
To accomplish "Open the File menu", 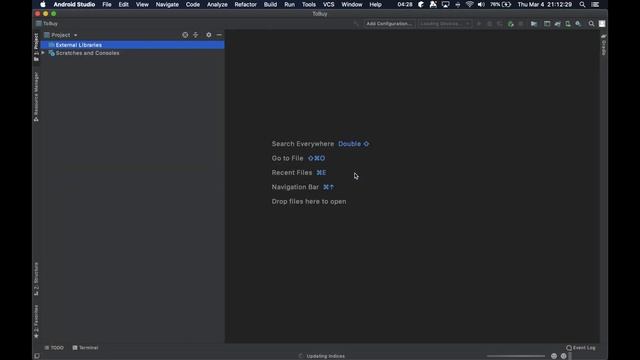I will [x=107, y=4].
